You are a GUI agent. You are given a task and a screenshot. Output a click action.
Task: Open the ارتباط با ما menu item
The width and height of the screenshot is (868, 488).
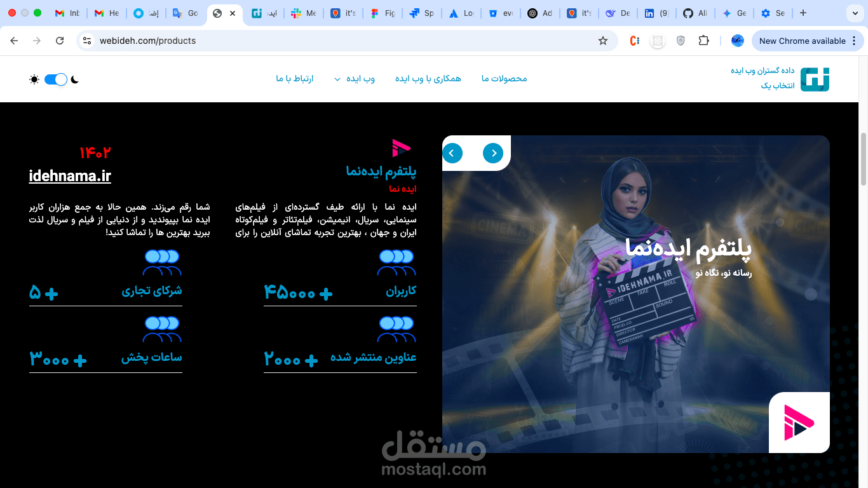pos(295,79)
